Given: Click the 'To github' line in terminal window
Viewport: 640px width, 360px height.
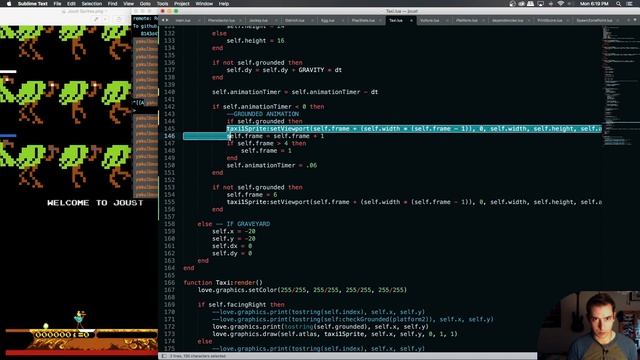Looking at the screenshot, I should click(145, 26).
